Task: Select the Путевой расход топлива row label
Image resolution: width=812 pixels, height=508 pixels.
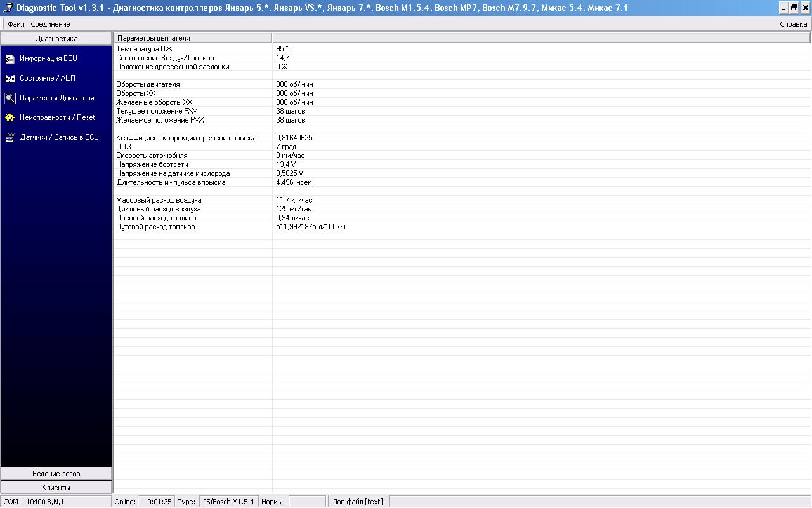Action: point(155,227)
